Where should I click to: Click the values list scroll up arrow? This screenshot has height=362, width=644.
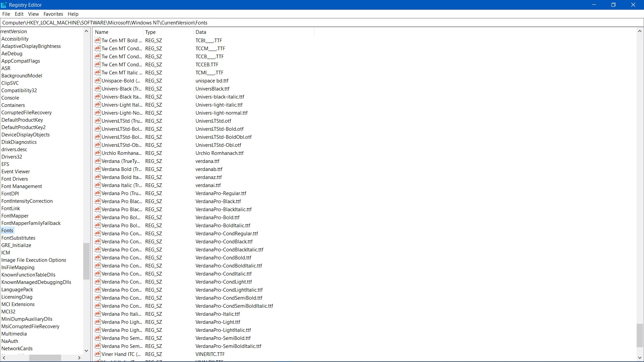point(640,31)
